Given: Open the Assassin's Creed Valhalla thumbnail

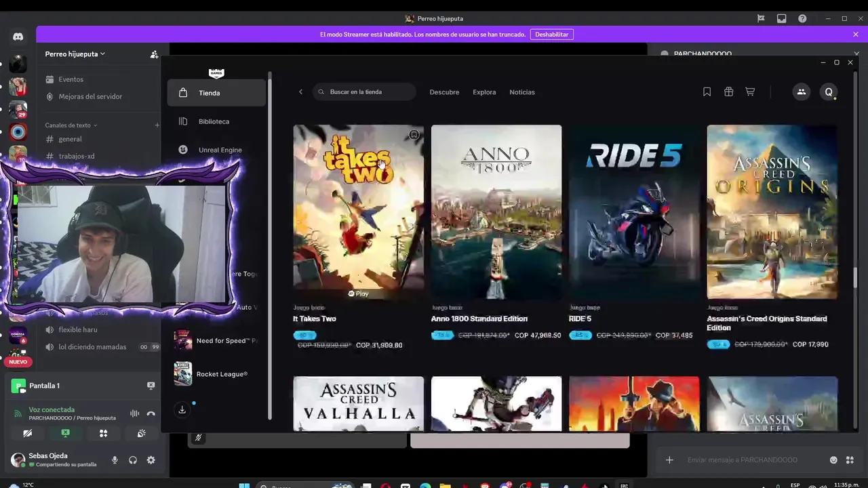Looking at the screenshot, I should pyautogui.click(x=359, y=403).
